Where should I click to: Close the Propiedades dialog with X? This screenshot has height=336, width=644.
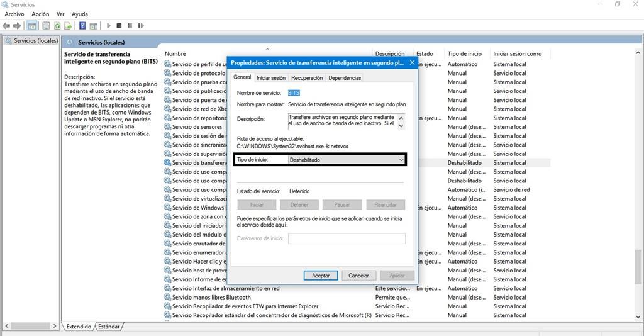[x=412, y=62]
